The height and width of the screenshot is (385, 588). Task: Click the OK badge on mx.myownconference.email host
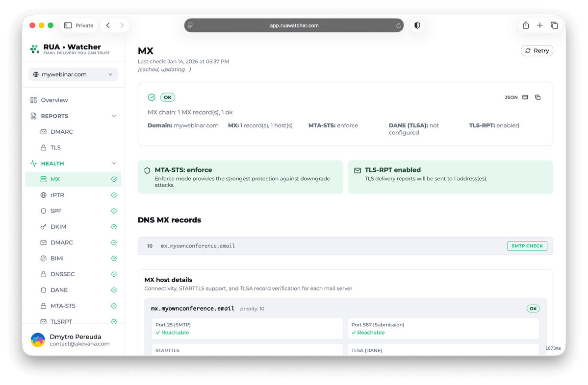click(x=533, y=309)
